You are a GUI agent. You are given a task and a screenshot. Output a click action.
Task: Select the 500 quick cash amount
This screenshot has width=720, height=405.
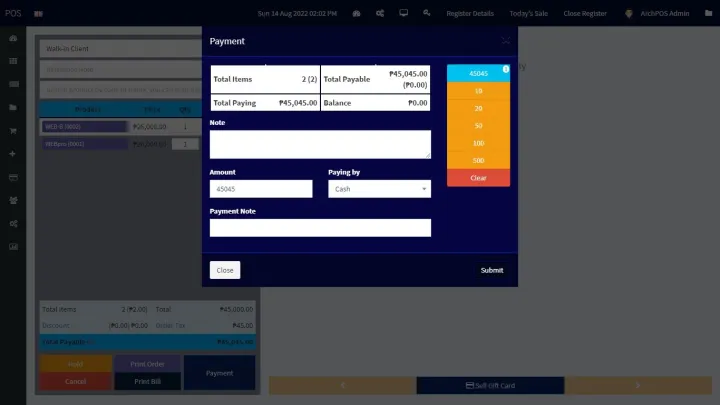[x=478, y=160]
